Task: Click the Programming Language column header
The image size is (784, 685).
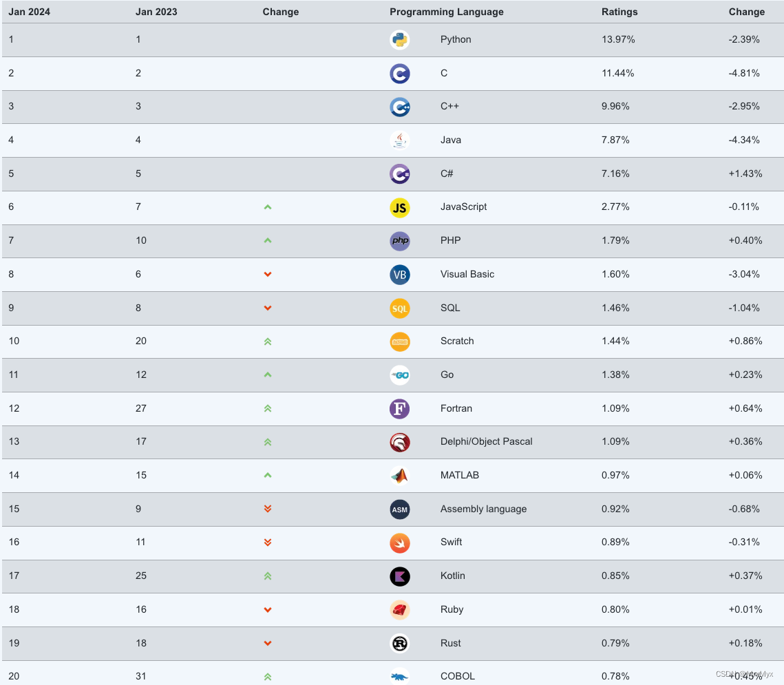Action: (x=447, y=12)
